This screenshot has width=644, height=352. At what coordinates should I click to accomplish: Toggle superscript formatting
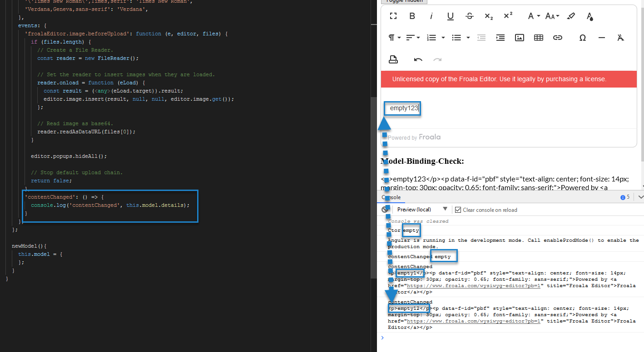[508, 16]
